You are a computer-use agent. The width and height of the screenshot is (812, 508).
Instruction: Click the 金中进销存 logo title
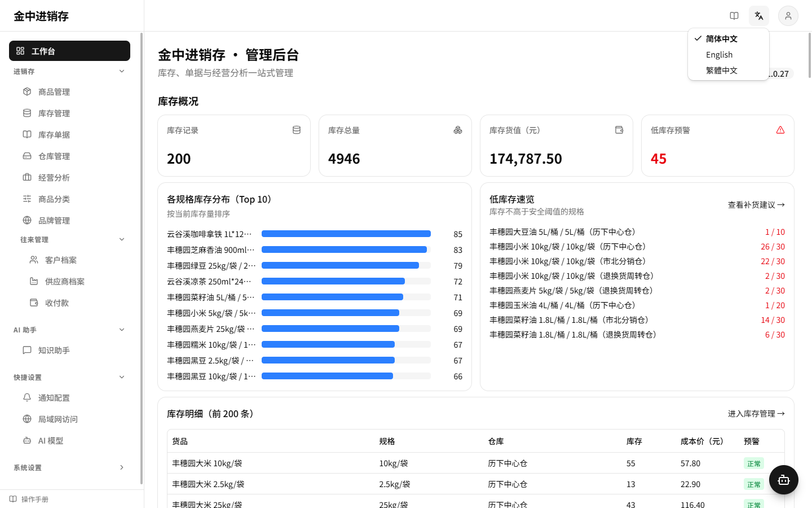point(41,16)
